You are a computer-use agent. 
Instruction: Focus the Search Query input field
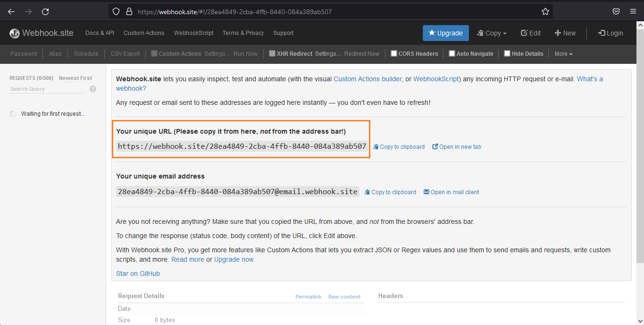click(47, 89)
